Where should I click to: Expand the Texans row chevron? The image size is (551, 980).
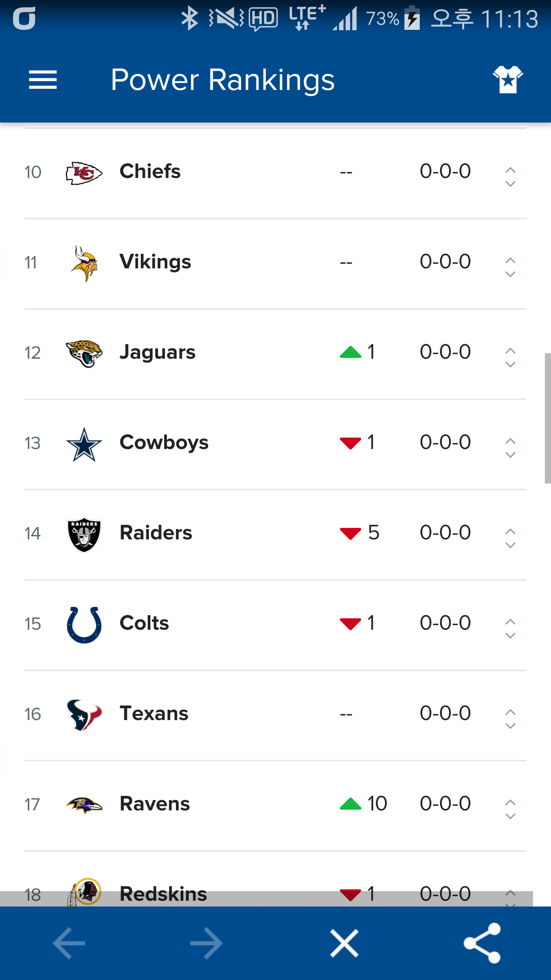point(510,719)
